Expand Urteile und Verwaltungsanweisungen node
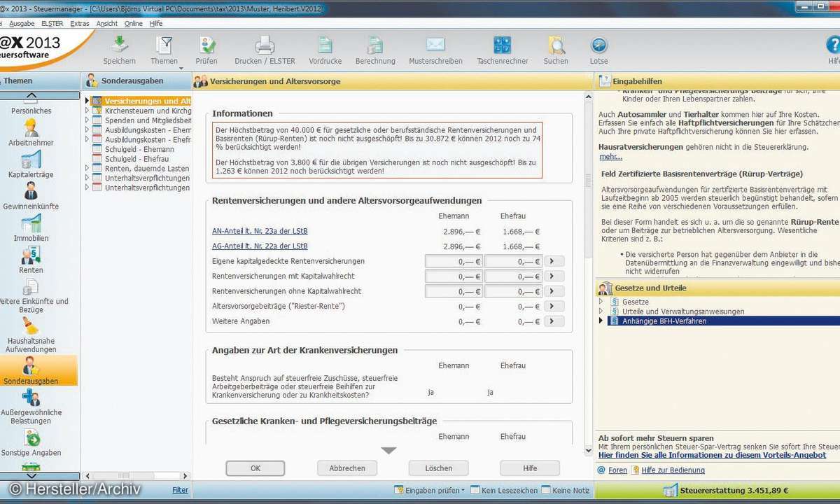 [601, 311]
